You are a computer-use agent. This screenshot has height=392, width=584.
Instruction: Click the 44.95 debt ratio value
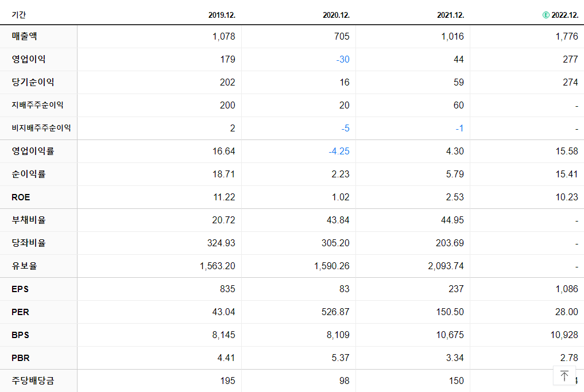pyautogui.click(x=452, y=220)
